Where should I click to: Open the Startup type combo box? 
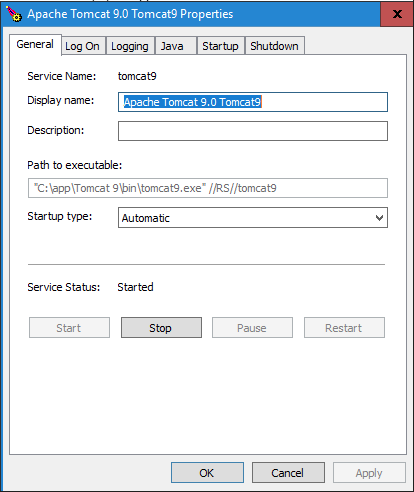253,218
